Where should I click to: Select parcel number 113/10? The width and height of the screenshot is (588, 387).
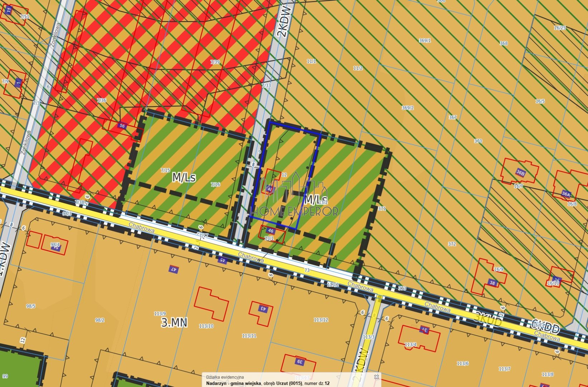coord(206,326)
